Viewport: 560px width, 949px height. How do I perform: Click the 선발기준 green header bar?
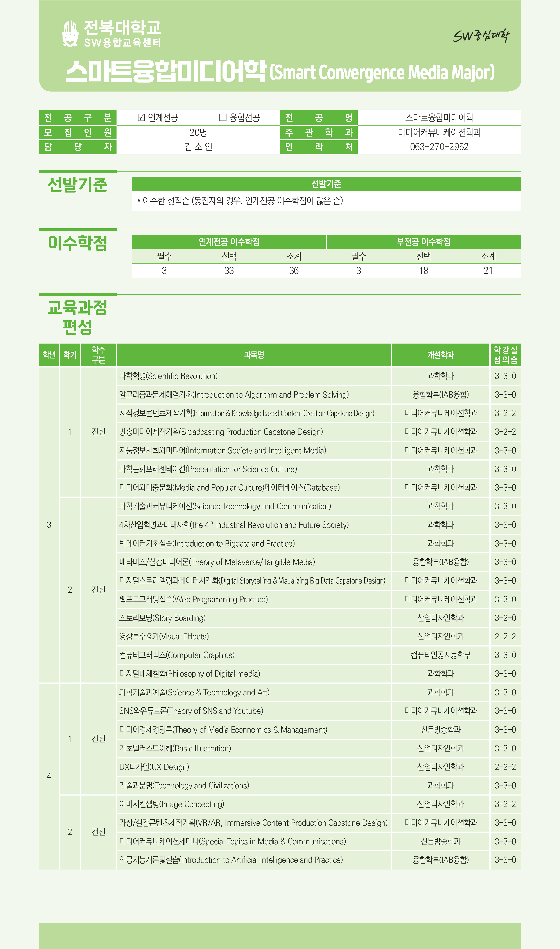[x=326, y=184]
